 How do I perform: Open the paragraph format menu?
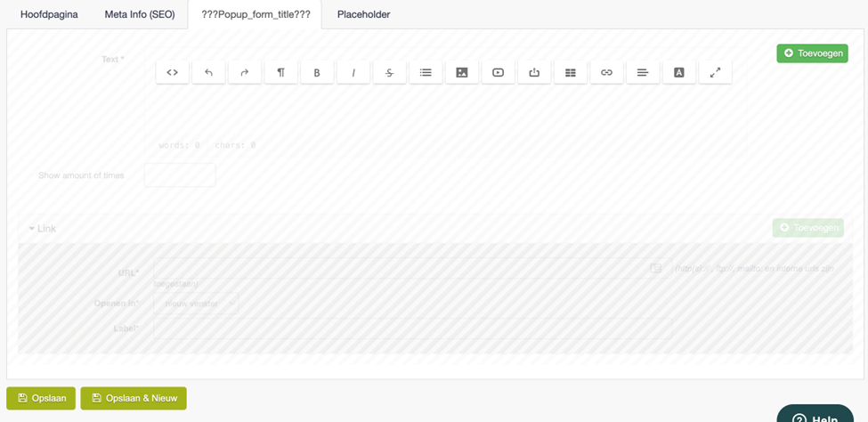coord(281,72)
